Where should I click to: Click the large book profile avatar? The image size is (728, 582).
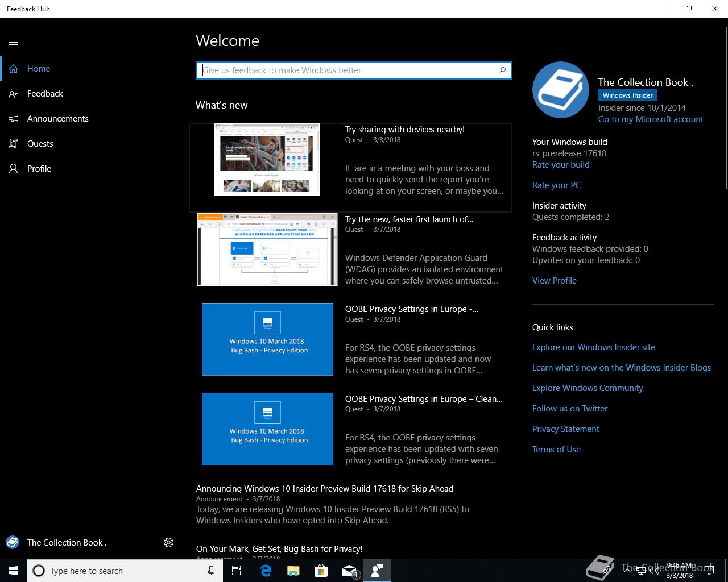click(561, 90)
